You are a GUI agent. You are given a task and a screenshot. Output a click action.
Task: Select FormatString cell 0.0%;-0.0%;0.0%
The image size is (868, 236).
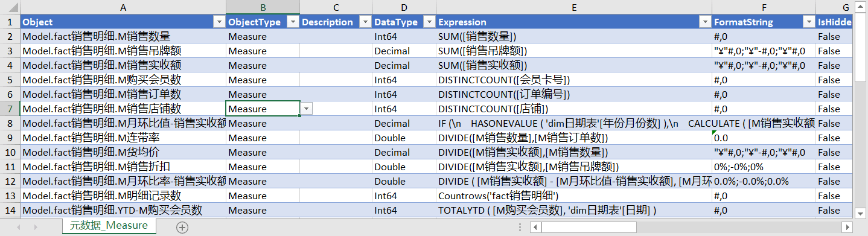click(764, 181)
